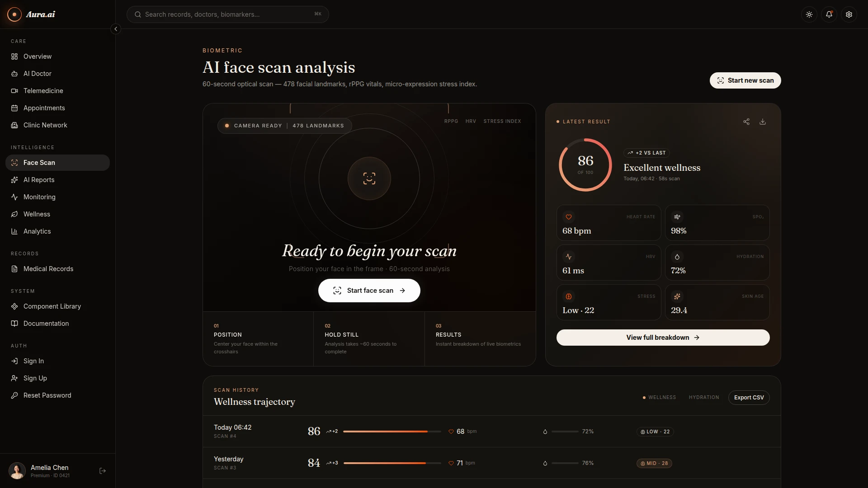
Task: Click the 03 Results step
Action: pyautogui.click(x=480, y=339)
